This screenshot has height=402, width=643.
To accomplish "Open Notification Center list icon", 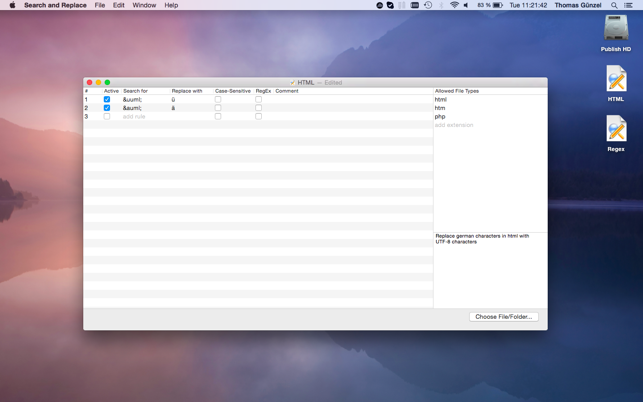I will (x=628, y=5).
